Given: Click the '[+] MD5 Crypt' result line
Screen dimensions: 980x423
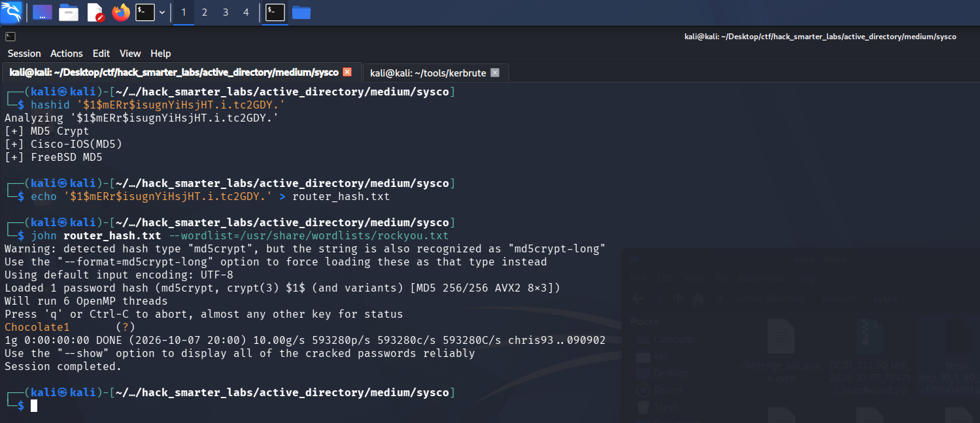Looking at the screenshot, I should pyautogui.click(x=47, y=131).
